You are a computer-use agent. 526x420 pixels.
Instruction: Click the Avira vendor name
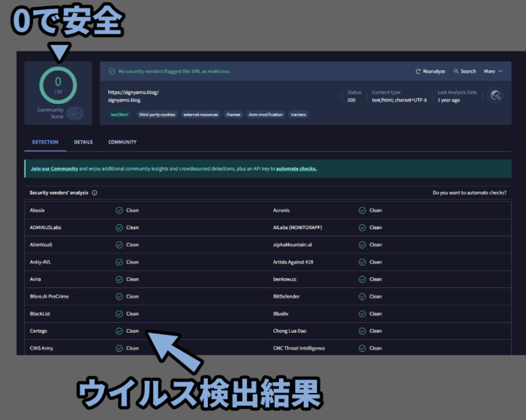coord(35,279)
